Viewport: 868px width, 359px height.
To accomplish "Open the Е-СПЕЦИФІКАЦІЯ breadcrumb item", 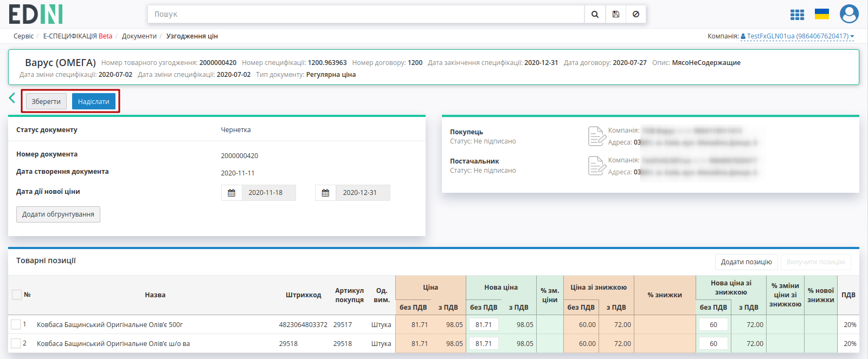I will pos(78,36).
